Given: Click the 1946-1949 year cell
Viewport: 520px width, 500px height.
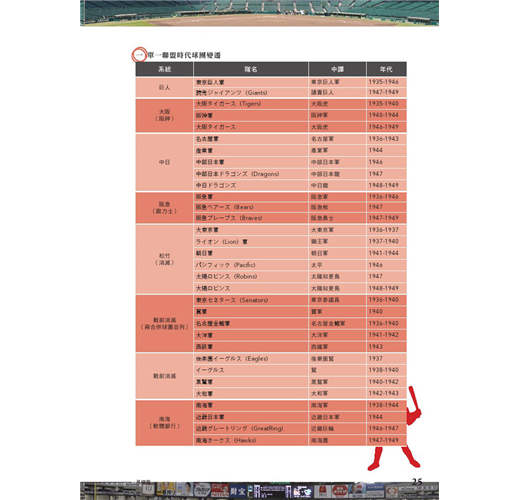Looking at the screenshot, I should pos(386,127).
